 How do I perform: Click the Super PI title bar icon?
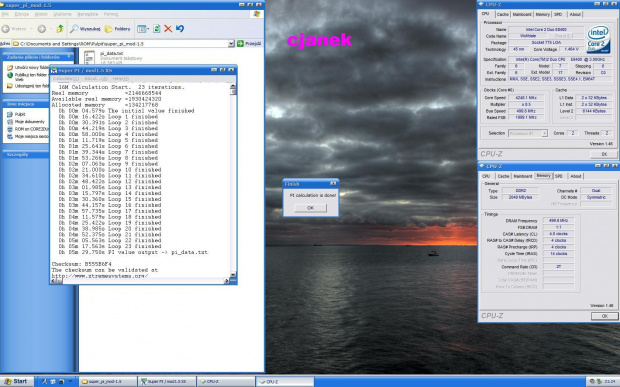click(x=54, y=70)
